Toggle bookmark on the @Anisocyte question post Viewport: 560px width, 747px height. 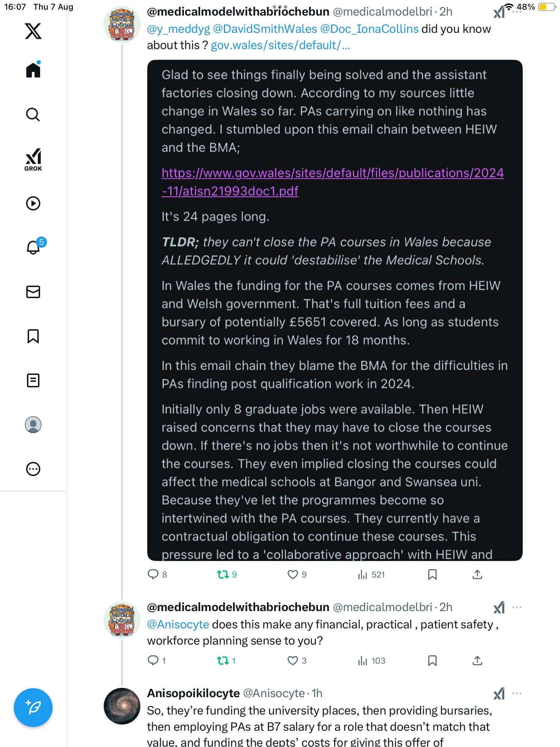(432, 661)
